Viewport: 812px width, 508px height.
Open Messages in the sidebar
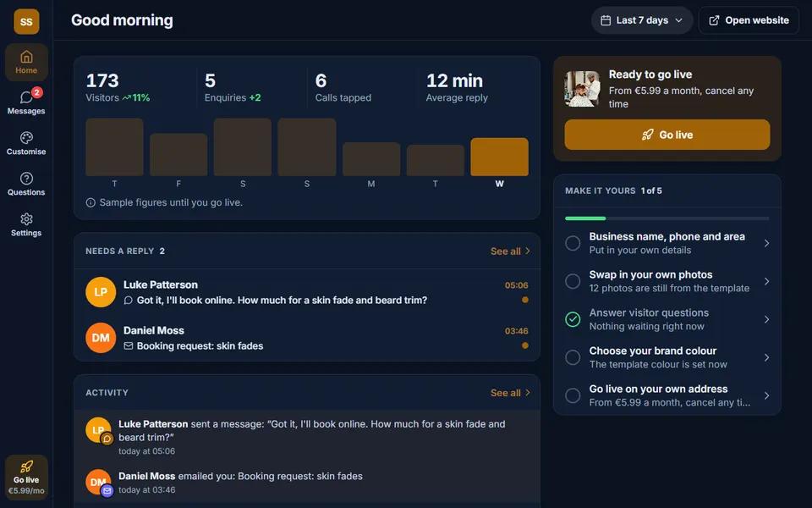[x=26, y=102]
